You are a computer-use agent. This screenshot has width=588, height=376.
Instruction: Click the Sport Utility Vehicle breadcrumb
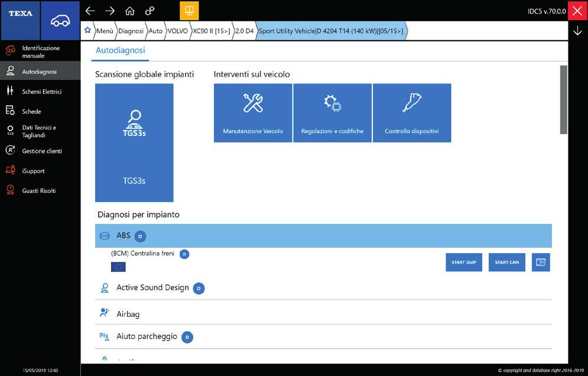(331, 31)
